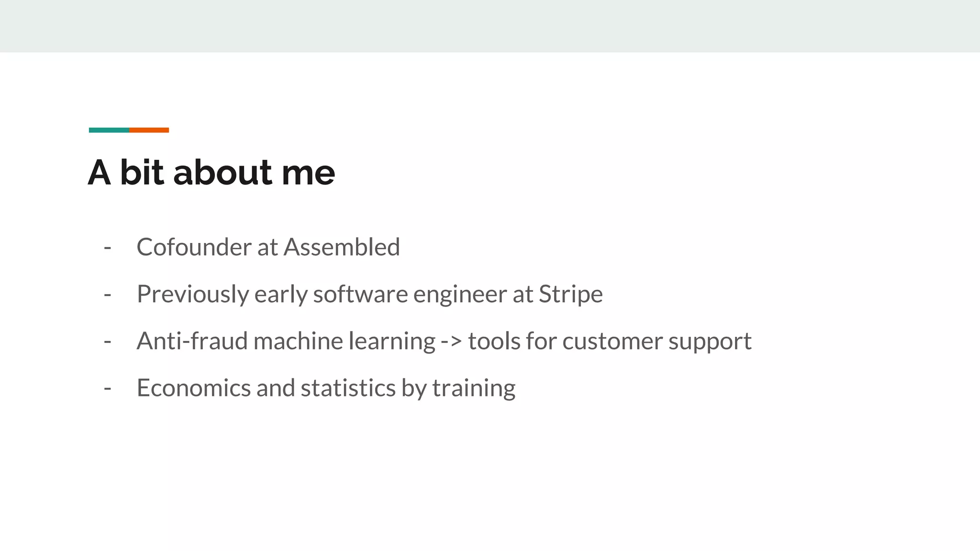Click the "machine learning" text
Viewport: 980px width, 551px height.
point(344,341)
